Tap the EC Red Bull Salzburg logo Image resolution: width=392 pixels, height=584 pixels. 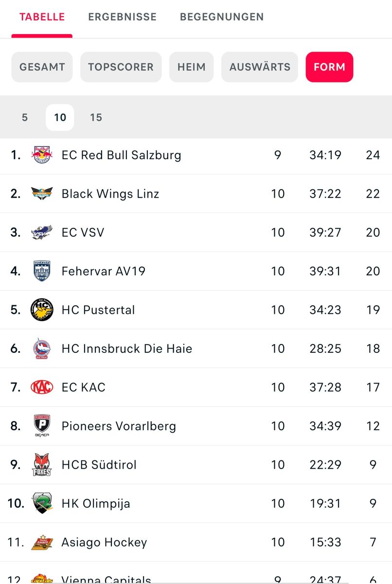[x=42, y=155]
